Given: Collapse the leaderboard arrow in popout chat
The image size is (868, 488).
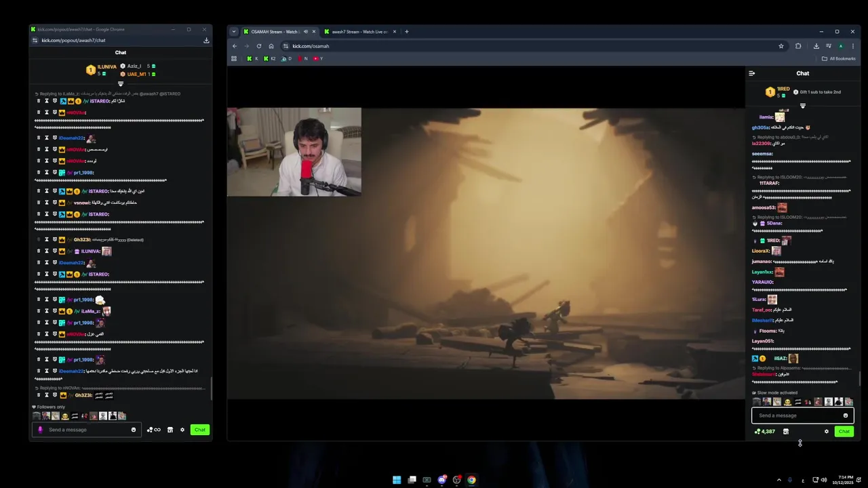Looking at the screenshot, I should [x=121, y=83].
